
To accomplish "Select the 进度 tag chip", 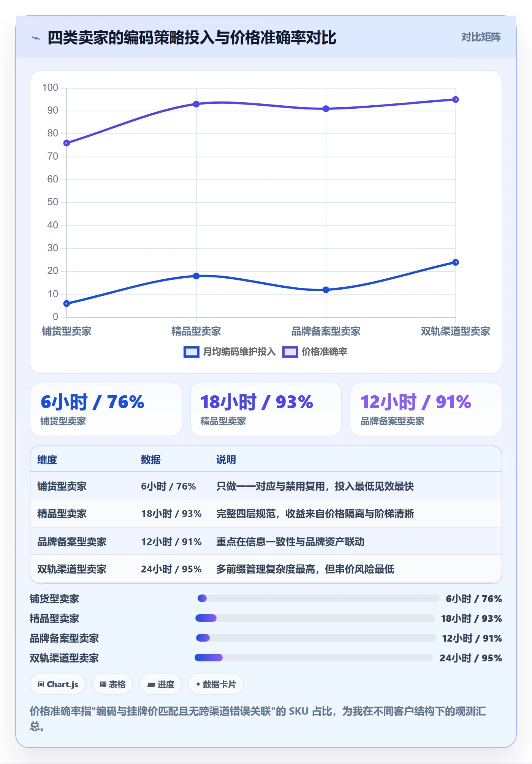I will [160, 684].
